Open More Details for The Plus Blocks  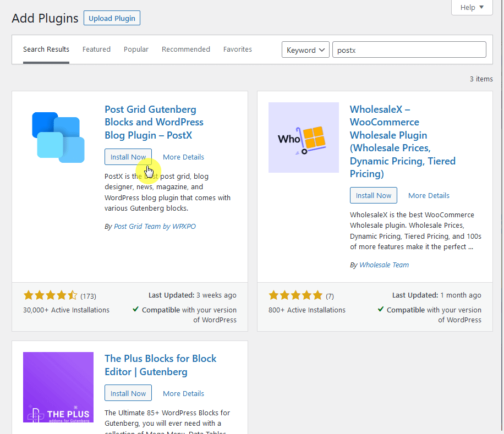tap(183, 393)
